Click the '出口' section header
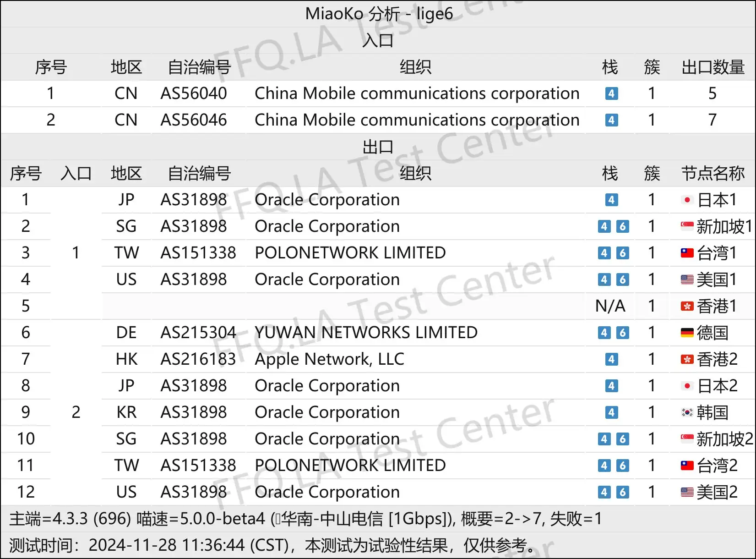The height and width of the screenshot is (559, 756). coord(378,147)
